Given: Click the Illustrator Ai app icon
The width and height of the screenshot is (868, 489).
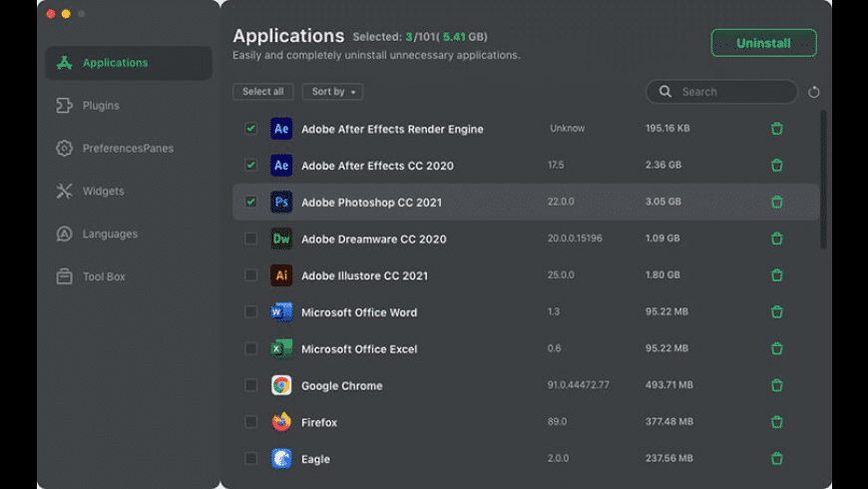Looking at the screenshot, I should (281, 275).
